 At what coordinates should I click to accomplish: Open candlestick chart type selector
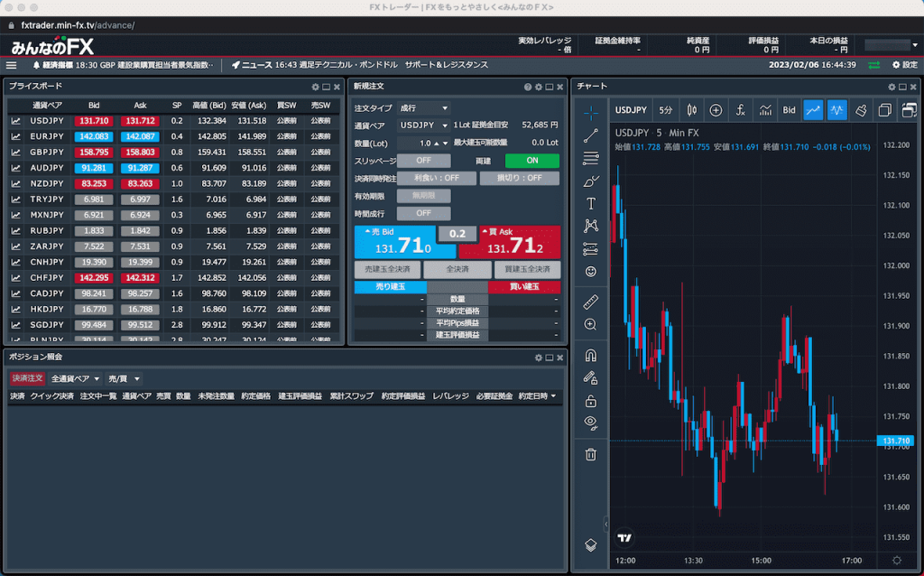point(692,110)
